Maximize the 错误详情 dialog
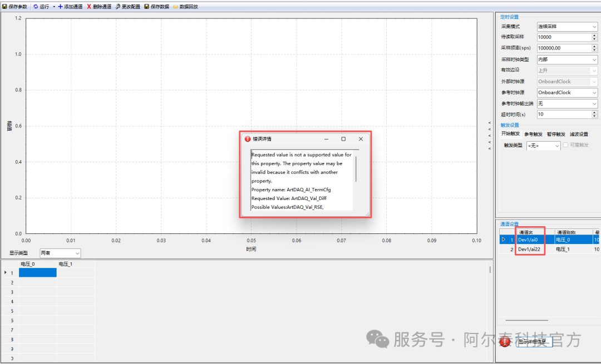The height and width of the screenshot is (364, 601). coord(343,139)
